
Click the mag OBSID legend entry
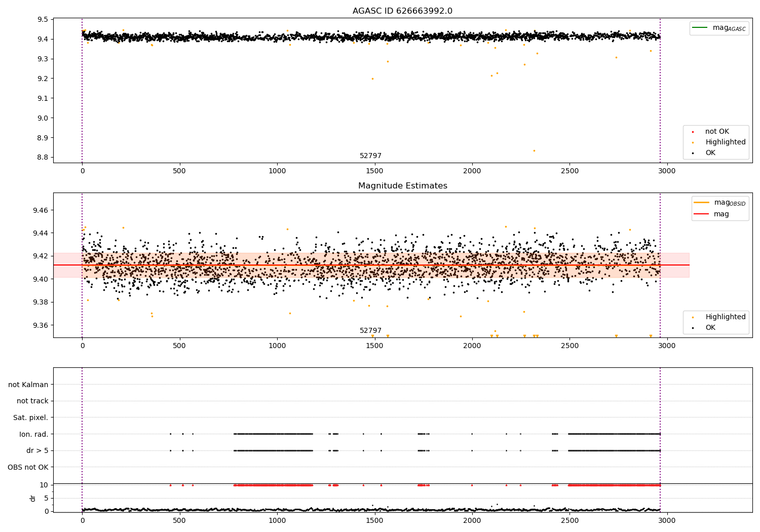tap(720, 203)
